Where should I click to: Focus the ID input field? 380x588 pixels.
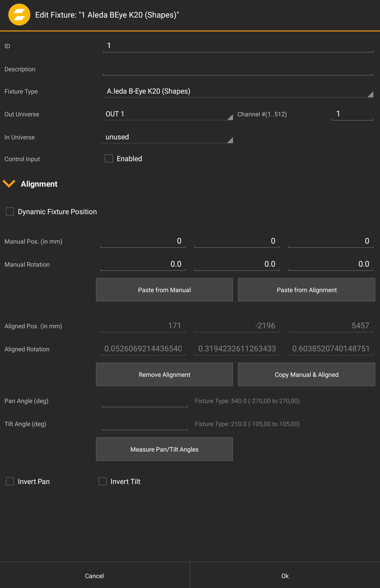[x=238, y=46]
